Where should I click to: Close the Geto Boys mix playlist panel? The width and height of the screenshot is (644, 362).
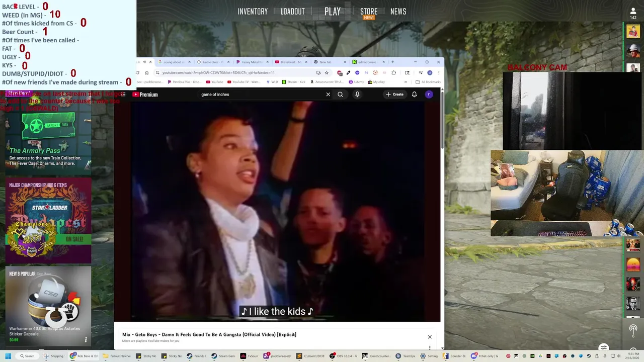[x=430, y=337]
